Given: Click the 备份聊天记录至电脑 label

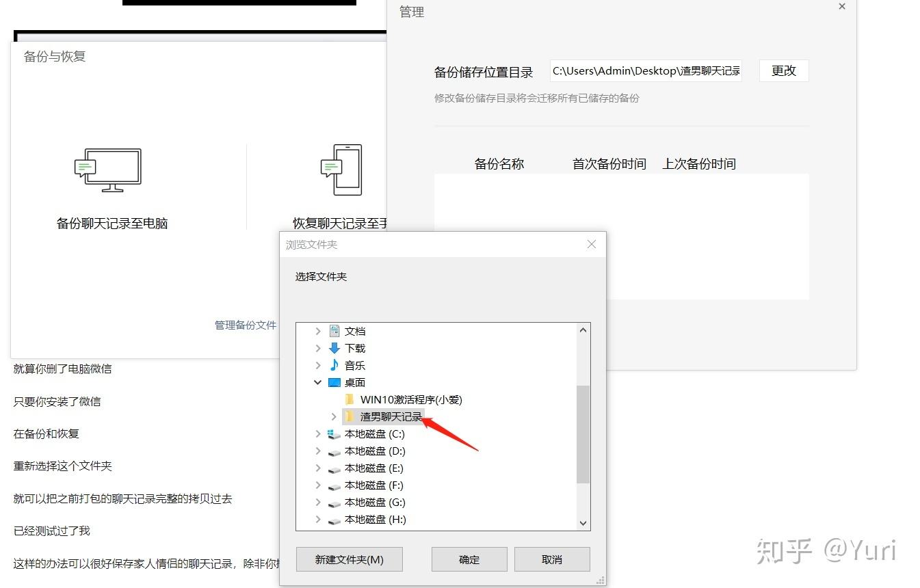Looking at the screenshot, I should (x=112, y=223).
